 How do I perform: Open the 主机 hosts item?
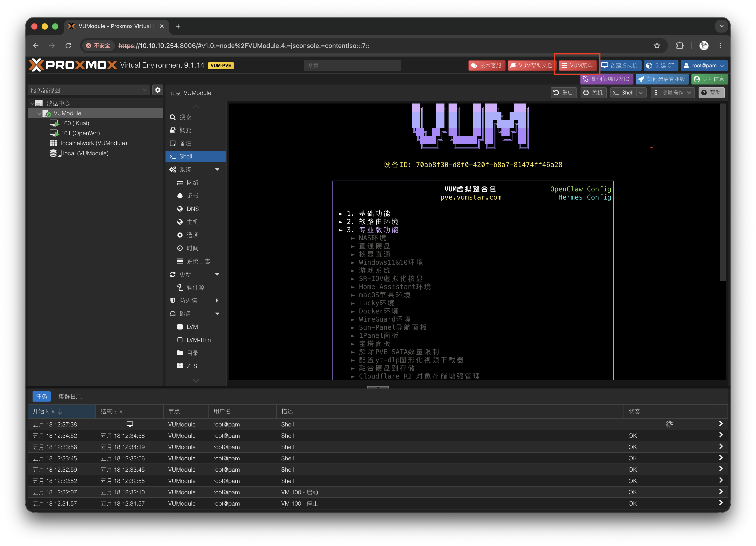[x=195, y=222]
